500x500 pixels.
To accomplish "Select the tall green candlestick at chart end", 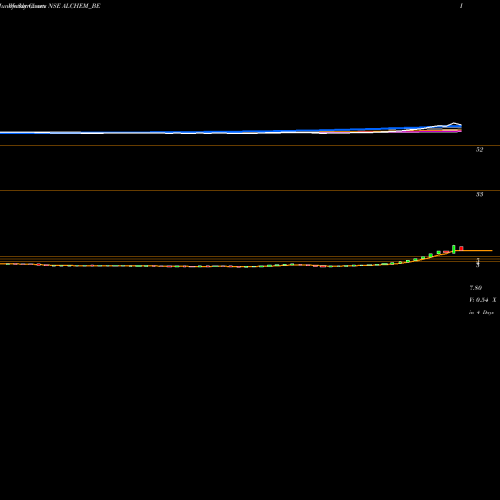I will pos(454,249).
